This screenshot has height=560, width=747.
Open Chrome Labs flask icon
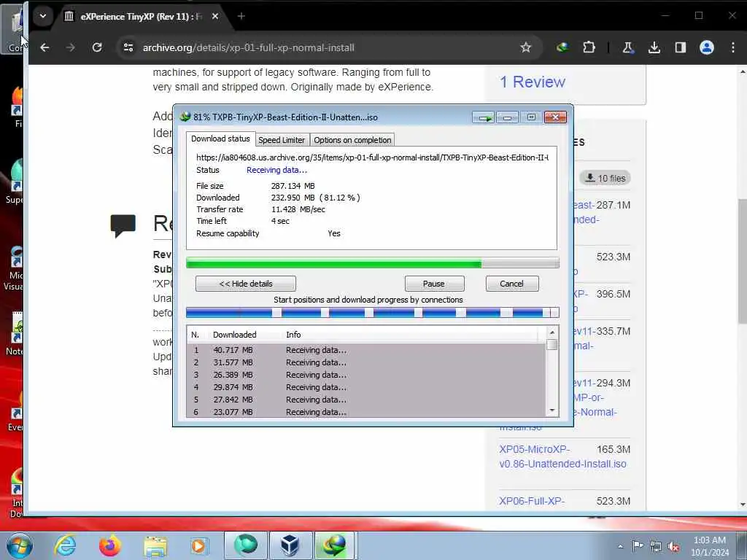coord(628,47)
